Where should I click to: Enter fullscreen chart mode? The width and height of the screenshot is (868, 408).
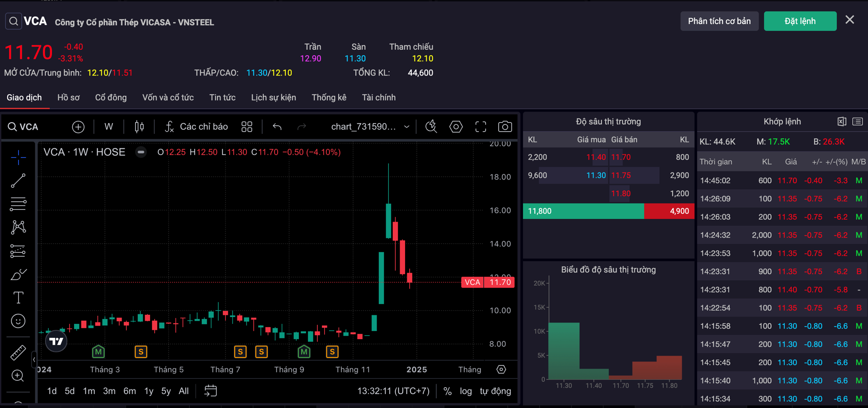click(481, 127)
